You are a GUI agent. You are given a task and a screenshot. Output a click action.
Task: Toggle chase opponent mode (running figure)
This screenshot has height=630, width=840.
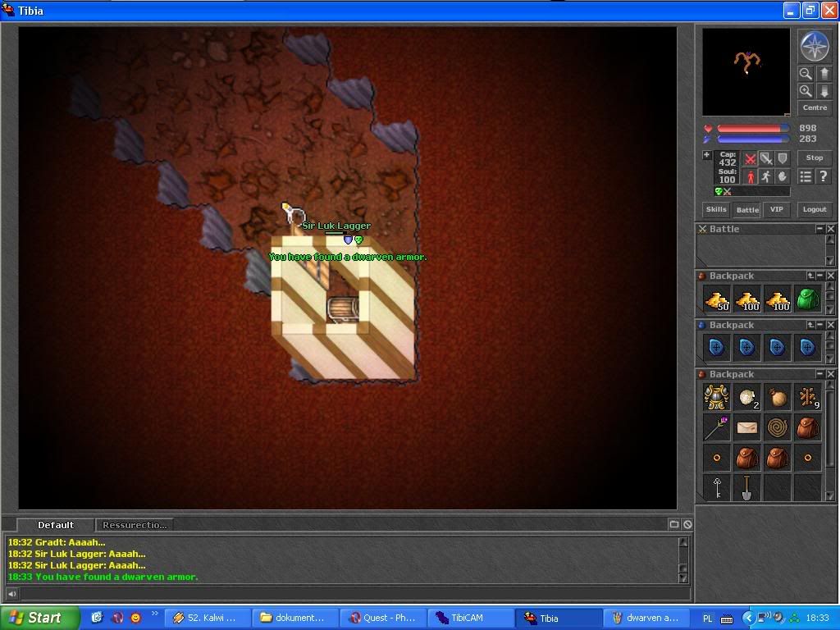[x=766, y=176]
